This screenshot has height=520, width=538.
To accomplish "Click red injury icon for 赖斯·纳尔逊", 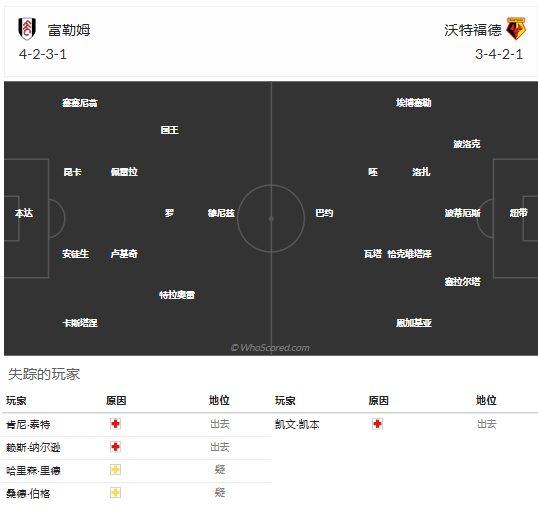I will click(x=115, y=447).
